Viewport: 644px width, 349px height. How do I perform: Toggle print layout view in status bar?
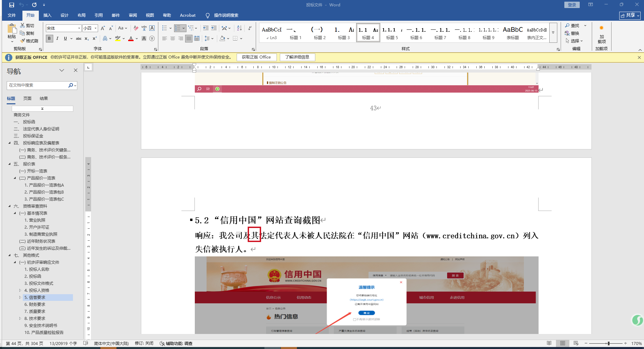(x=563, y=343)
